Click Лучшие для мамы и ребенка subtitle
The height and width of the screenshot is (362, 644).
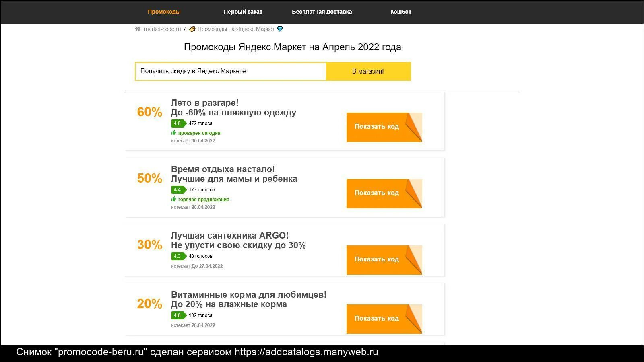[x=234, y=179]
